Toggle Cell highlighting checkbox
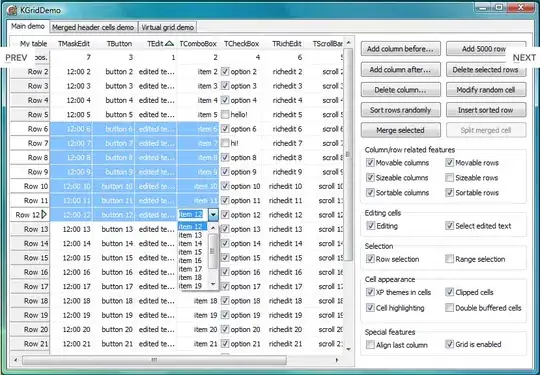The image size is (540, 375). 370,308
